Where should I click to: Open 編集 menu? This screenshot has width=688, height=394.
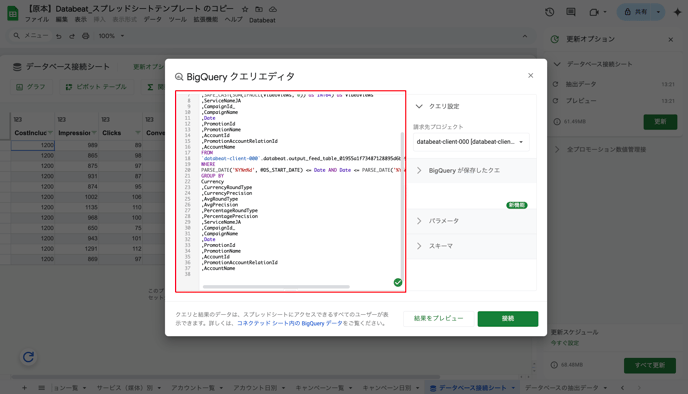(61, 20)
